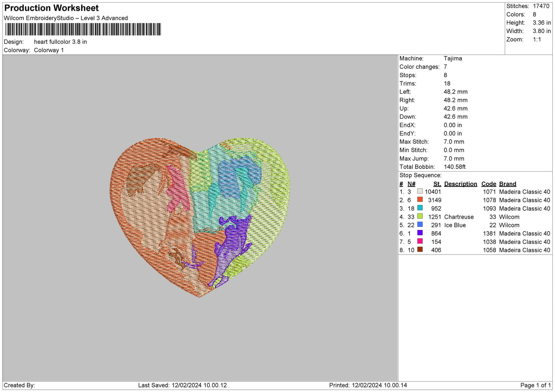Click the Stitches value 17470
Viewport: 555px width, 392px height.
pyautogui.click(x=541, y=6)
